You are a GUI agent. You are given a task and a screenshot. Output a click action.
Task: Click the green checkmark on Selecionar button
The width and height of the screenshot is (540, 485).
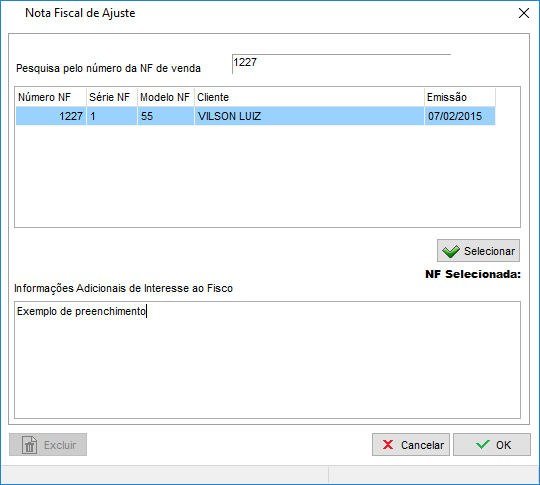451,251
